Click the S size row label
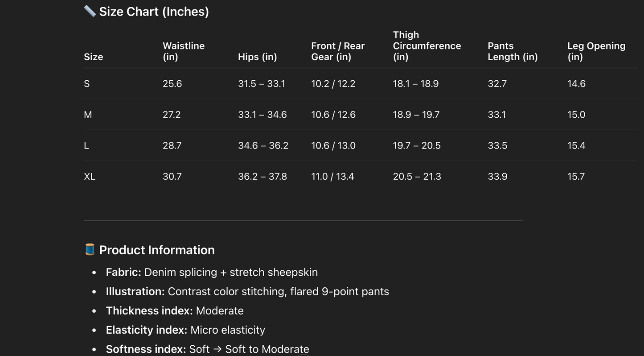 (87, 83)
